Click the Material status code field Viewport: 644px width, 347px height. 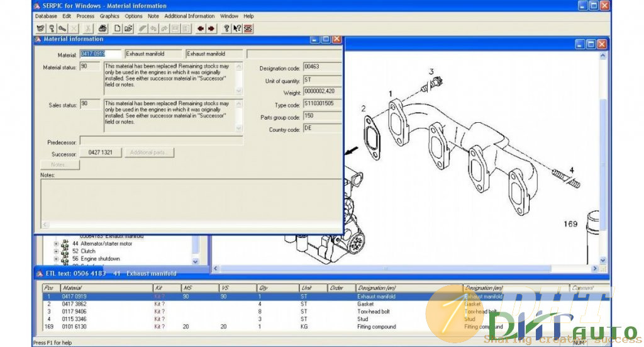tap(90, 66)
